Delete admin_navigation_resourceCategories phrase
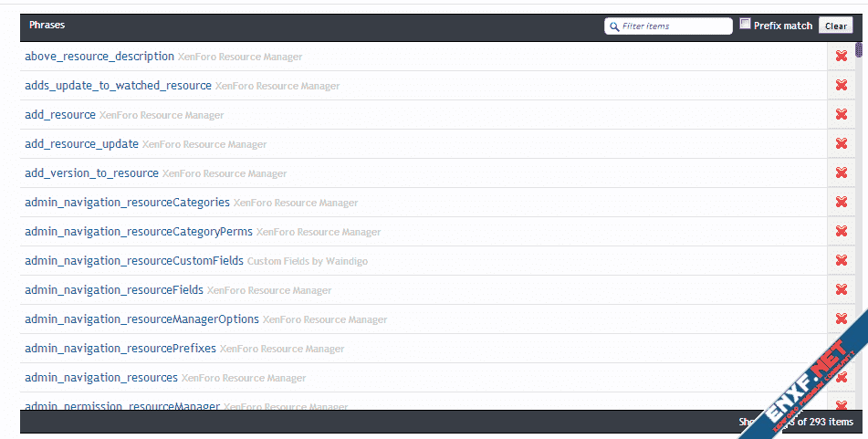The height and width of the screenshot is (439, 868). click(841, 203)
